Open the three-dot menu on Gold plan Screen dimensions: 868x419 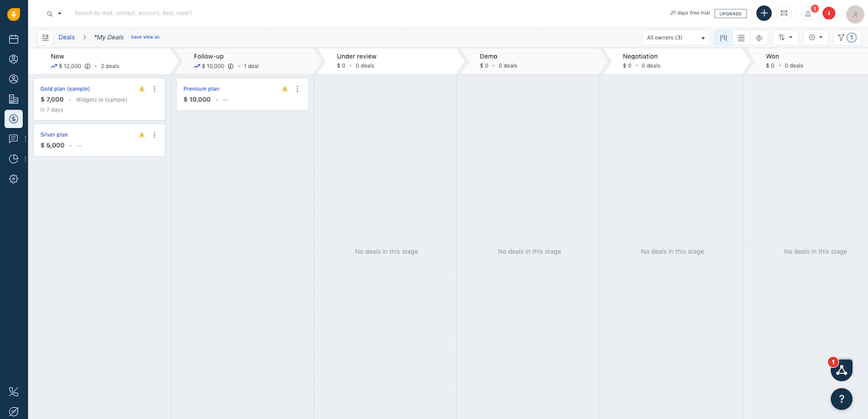[x=154, y=89]
